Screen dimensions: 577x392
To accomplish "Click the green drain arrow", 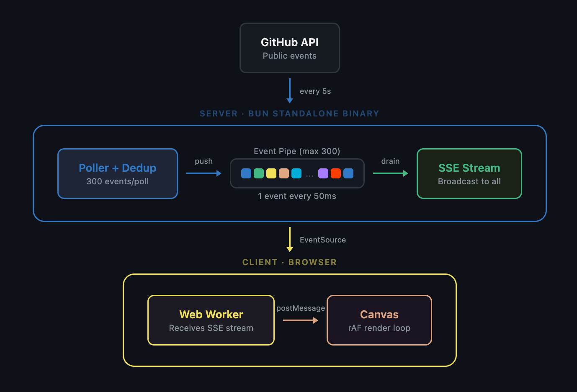I will [x=391, y=173].
